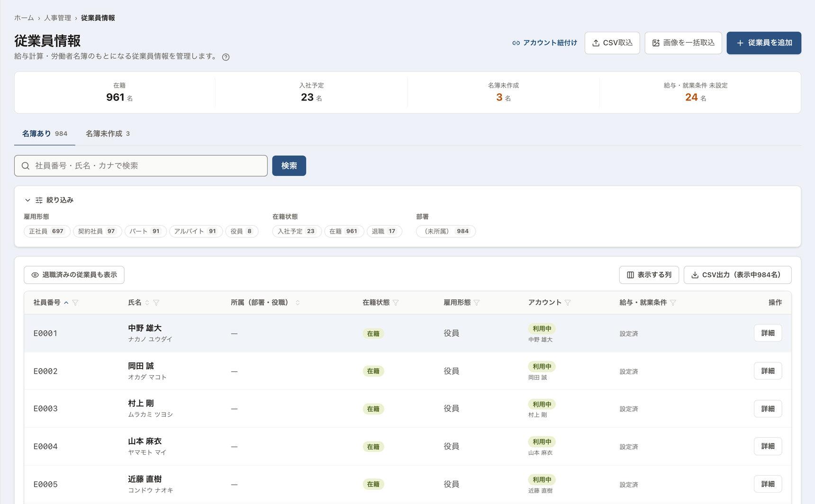Go to ホーム breadcrumb

(24, 18)
